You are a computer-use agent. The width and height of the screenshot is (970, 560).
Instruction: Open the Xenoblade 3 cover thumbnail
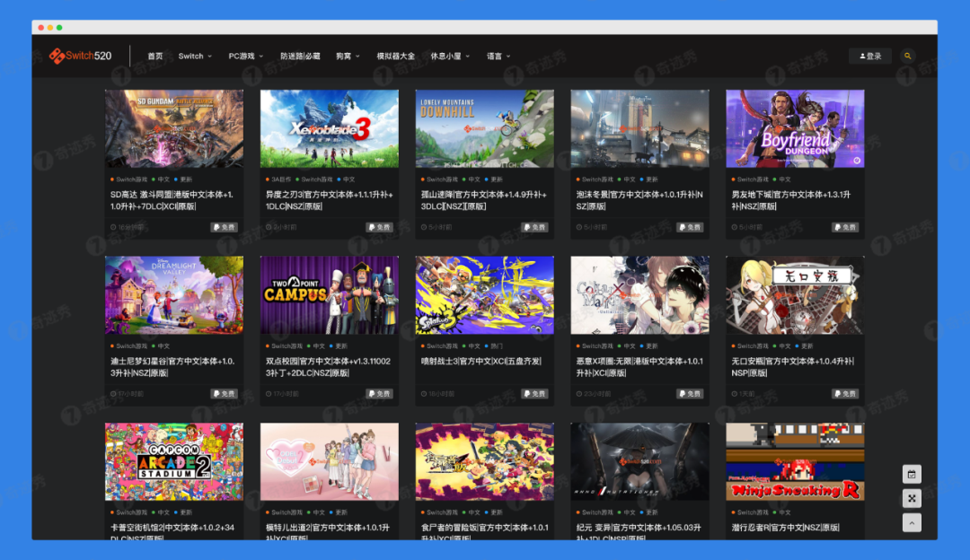tap(329, 128)
